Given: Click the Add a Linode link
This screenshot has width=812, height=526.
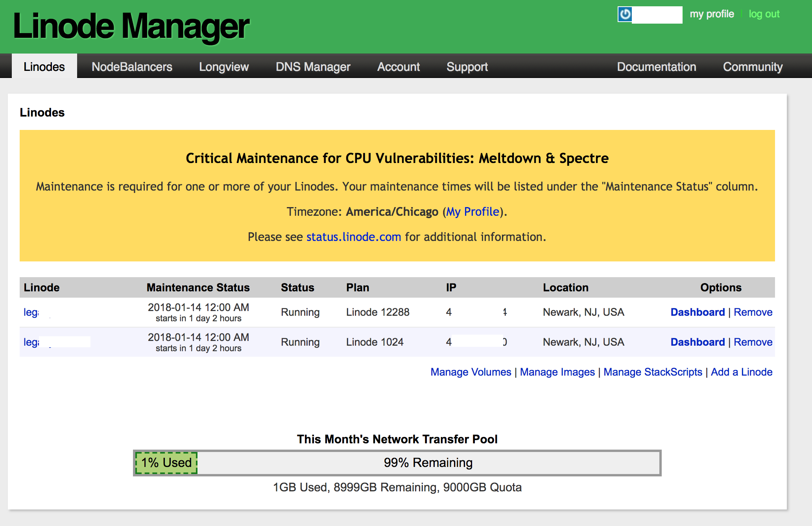Looking at the screenshot, I should click(x=742, y=372).
